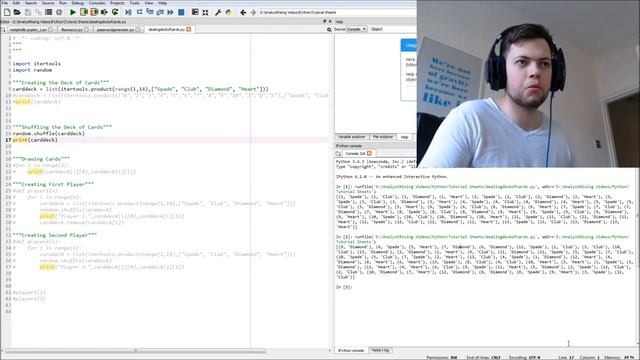Click Maximize current pane icon
Screen dimensions: 640x360
click(x=195, y=12)
